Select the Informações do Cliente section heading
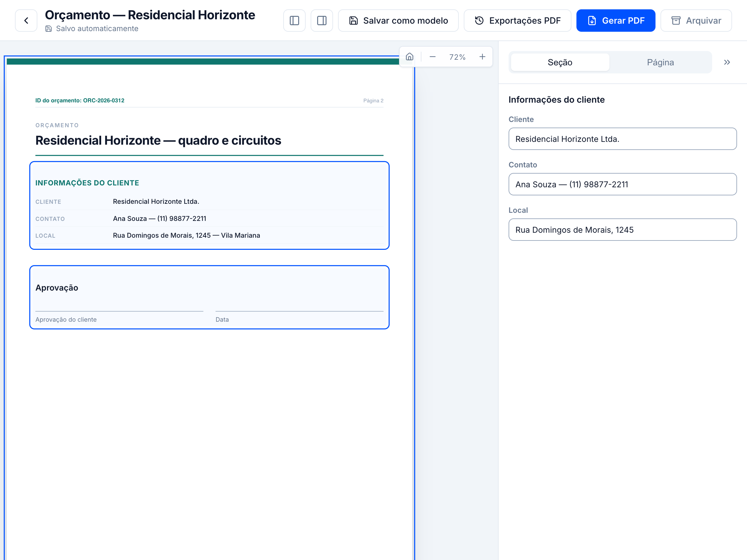The image size is (747, 560). [x=87, y=183]
